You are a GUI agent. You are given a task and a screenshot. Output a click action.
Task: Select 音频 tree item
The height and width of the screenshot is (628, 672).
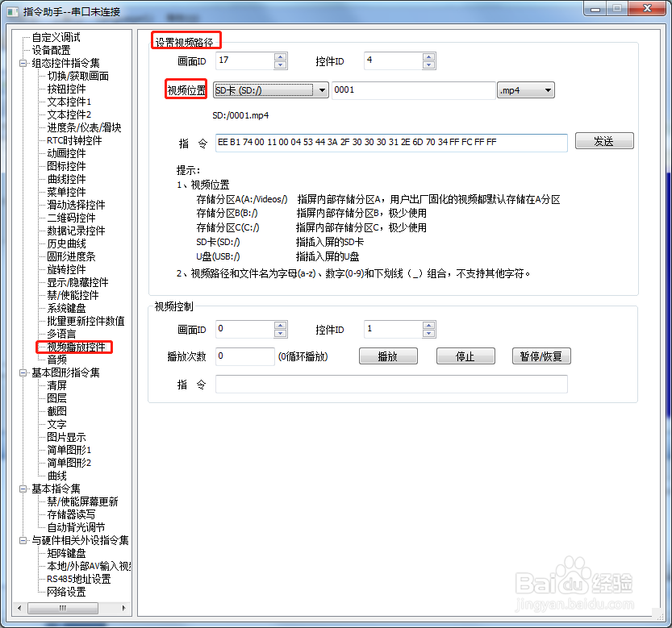click(56, 360)
